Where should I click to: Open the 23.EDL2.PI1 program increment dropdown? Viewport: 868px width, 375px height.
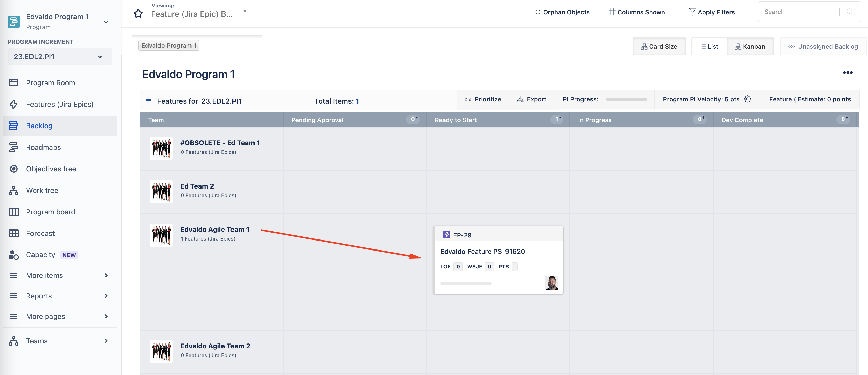[59, 57]
